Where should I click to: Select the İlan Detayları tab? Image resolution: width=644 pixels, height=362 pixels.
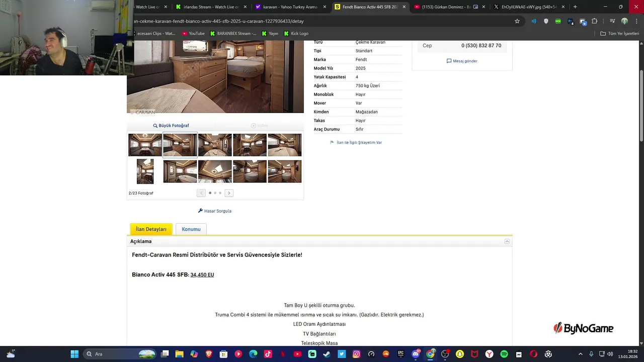(x=151, y=229)
